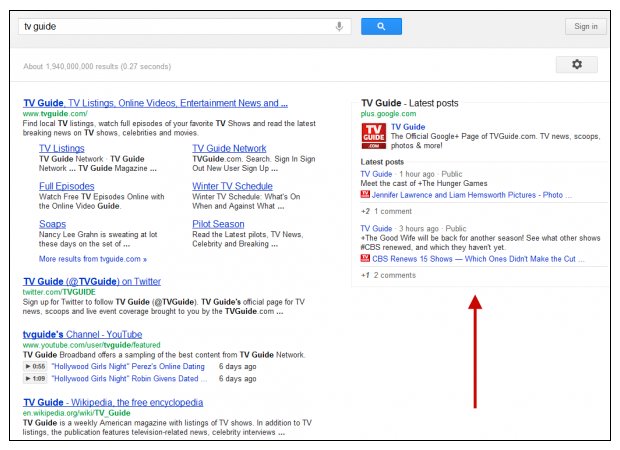Open "Hollywood Girls Night" Perez's Online Dating link
This screenshot has width=620, height=450.
pos(128,367)
